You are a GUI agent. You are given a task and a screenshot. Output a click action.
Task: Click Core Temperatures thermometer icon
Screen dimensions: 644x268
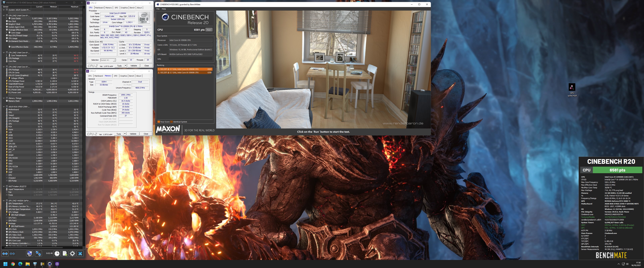[x=10, y=55]
